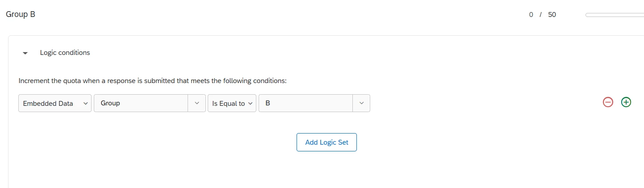Image resolution: width=644 pixels, height=188 pixels.
Task: Click the chevron inside the Is Equal to selector
Action: 251,103
